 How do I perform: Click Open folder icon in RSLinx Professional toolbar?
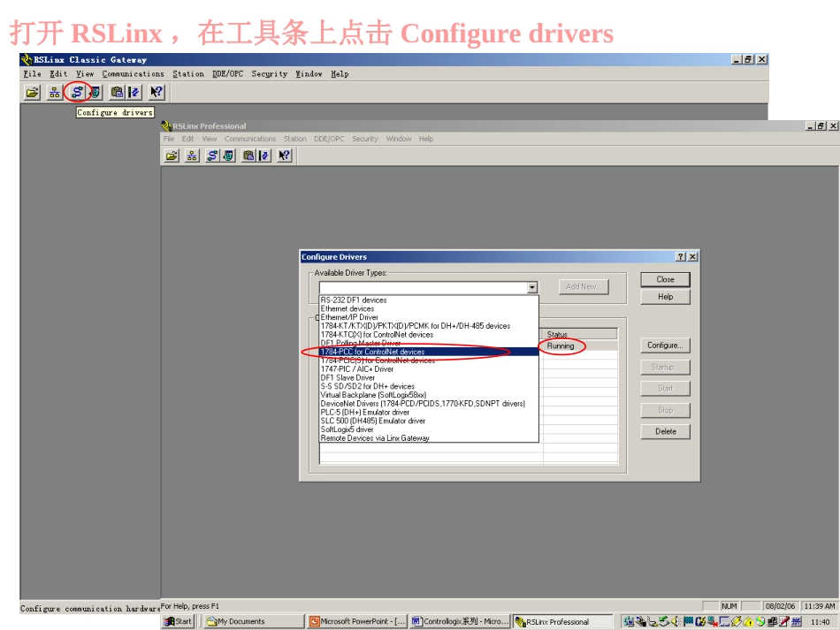[172, 156]
